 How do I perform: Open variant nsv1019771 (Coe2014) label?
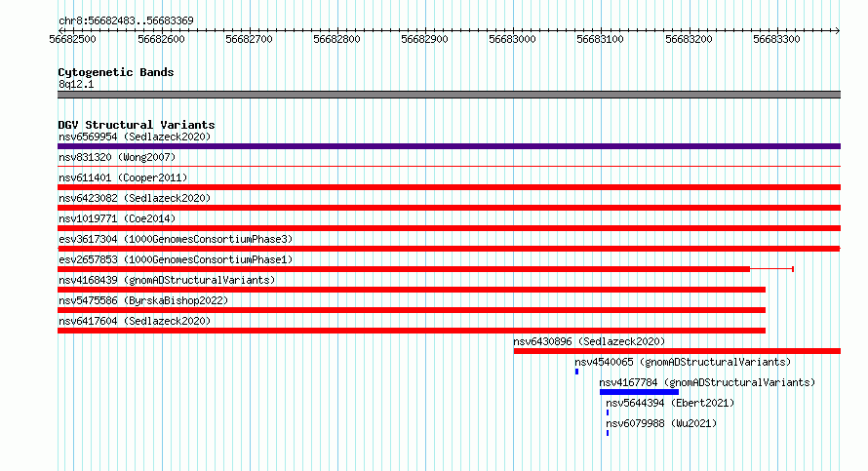point(117,218)
